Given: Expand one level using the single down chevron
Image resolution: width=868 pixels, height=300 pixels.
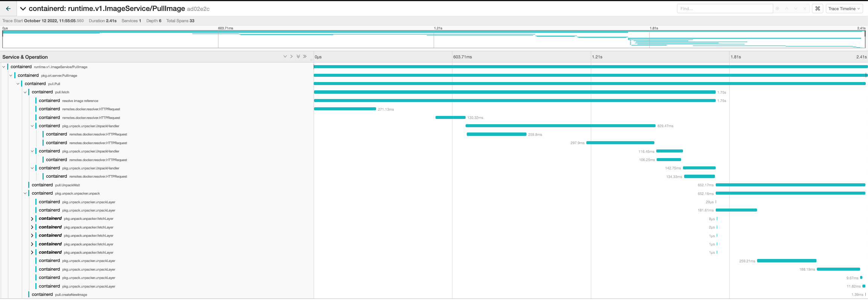Looking at the screenshot, I should point(285,56).
